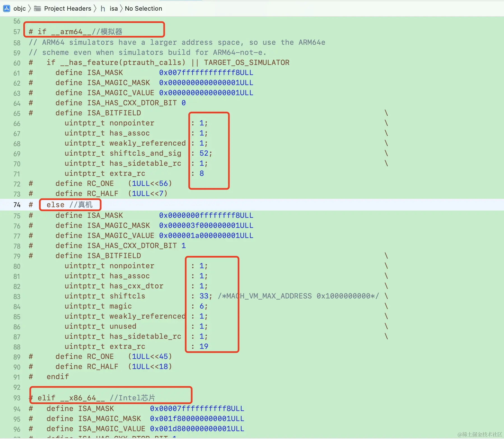The image size is (504, 439).
Task: Click the header file 'h' icon
Action: [x=103, y=9]
